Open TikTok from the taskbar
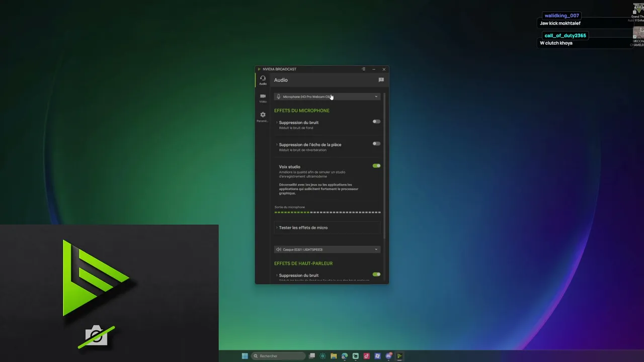The width and height of the screenshot is (644, 362). click(x=366, y=356)
